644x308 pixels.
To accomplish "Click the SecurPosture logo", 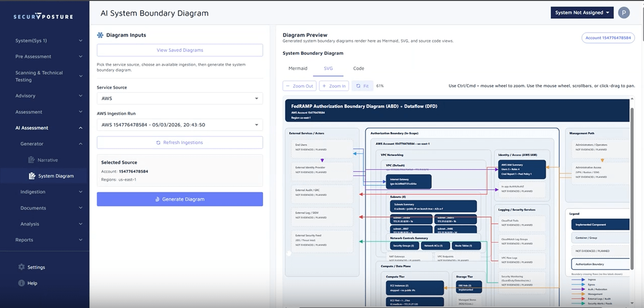I will coord(43,16).
